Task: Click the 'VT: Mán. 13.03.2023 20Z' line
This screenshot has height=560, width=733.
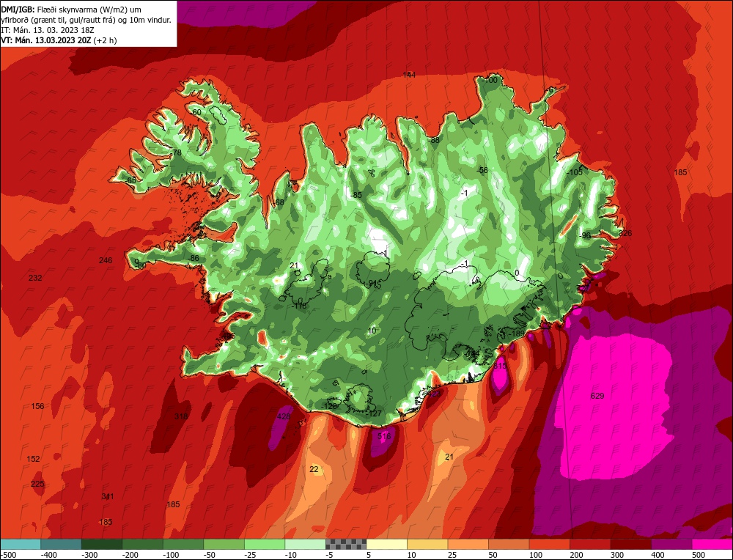Action: [59, 40]
